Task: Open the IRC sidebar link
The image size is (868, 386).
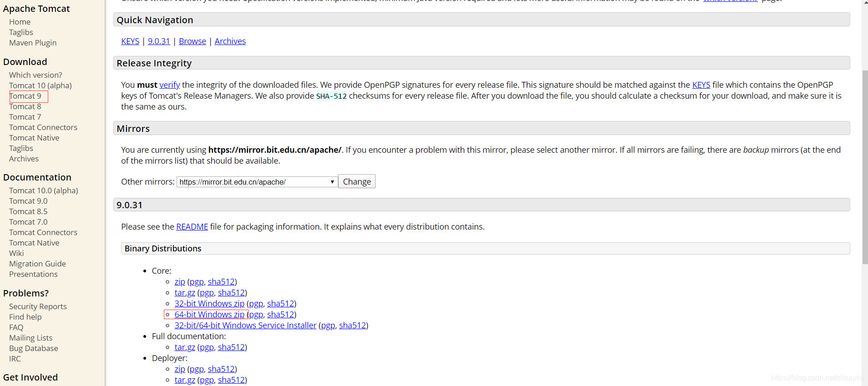Action: pyautogui.click(x=15, y=359)
